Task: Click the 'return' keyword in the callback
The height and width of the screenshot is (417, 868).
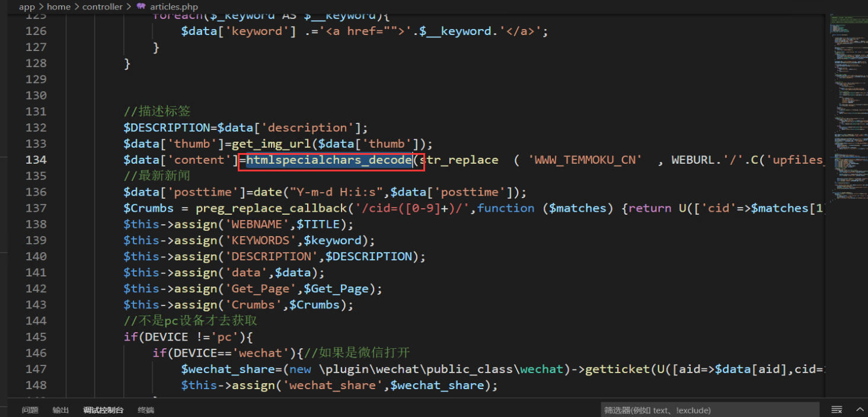Action: point(650,208)
